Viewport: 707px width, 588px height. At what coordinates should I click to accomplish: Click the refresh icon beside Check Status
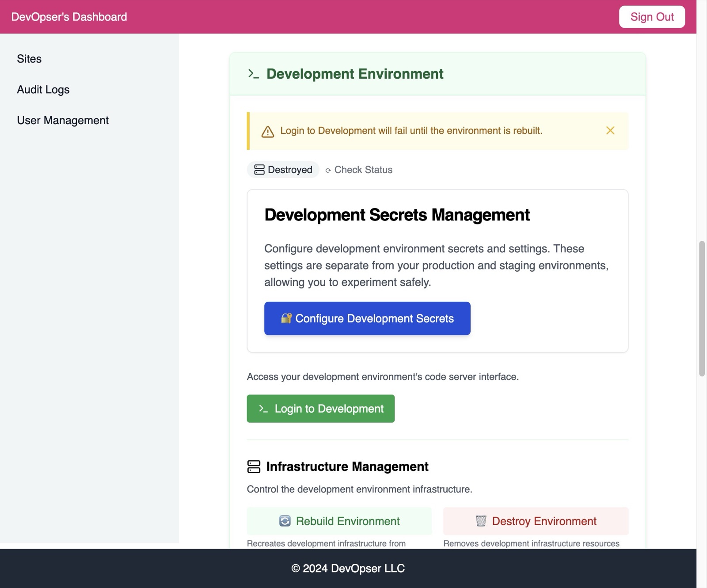pos(328,171)
